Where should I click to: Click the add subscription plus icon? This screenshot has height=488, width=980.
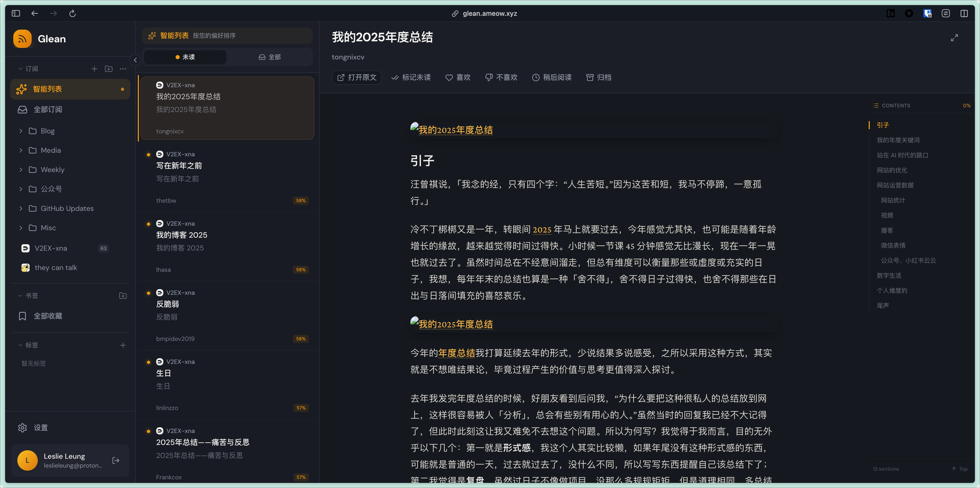coord(94,69)
